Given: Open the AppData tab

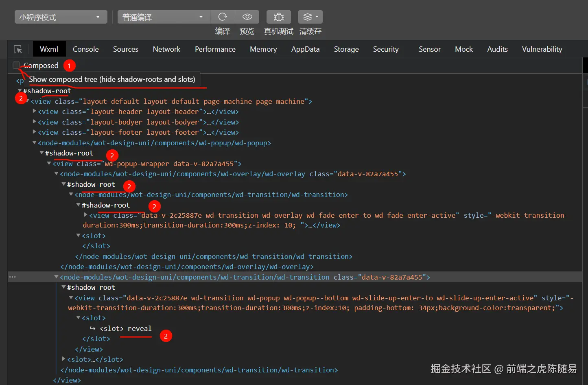Looking at the screenshot, I should point(306,49).
